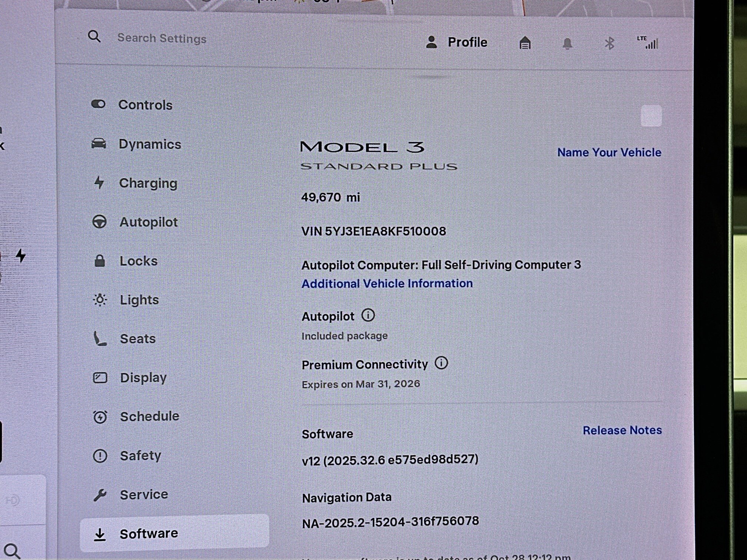Click the Name Your Vehicle link

coord(609,153)
